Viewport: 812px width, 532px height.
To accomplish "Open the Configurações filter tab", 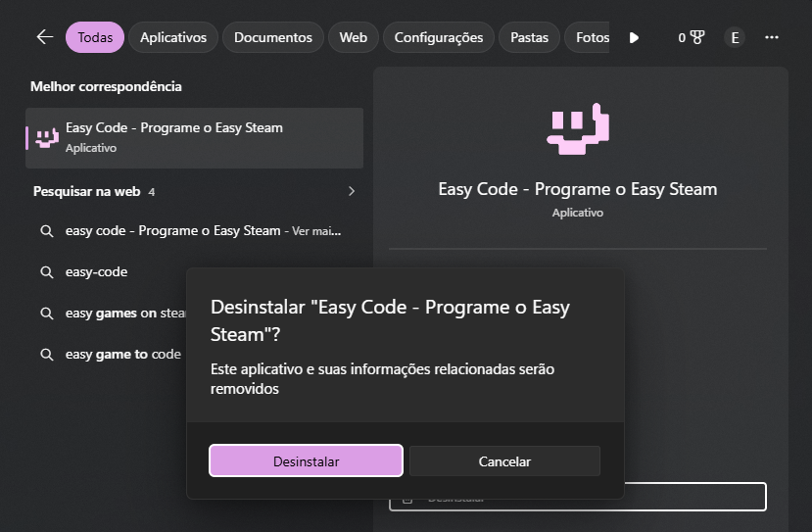I will (x=439, y=37).
